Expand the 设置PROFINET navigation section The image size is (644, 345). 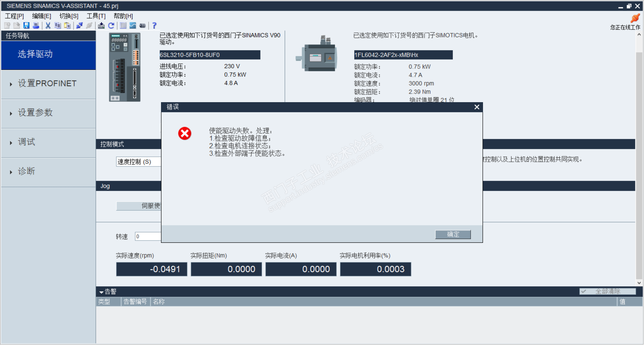pos(49,84)
